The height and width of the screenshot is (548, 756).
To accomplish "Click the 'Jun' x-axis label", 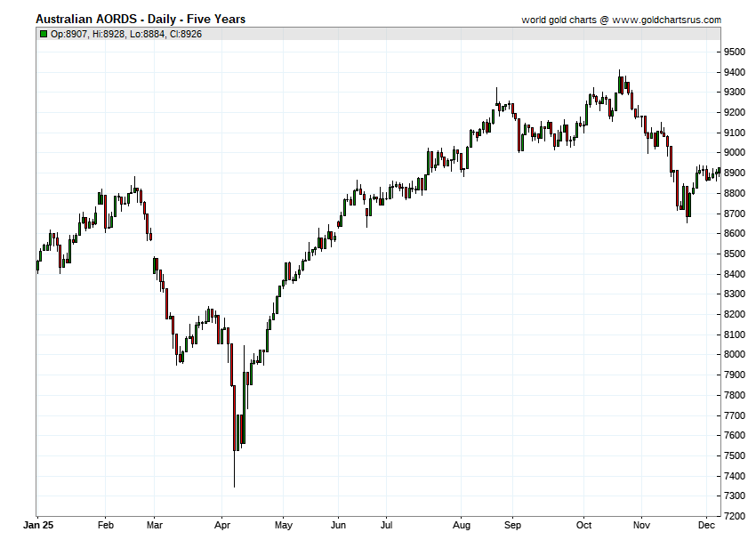I will point(338,525).
